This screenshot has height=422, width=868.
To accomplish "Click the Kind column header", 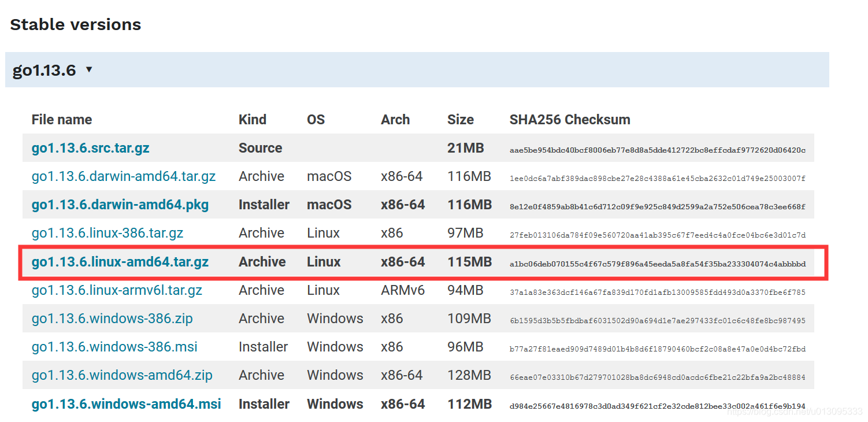I will [x=253, y=120].
